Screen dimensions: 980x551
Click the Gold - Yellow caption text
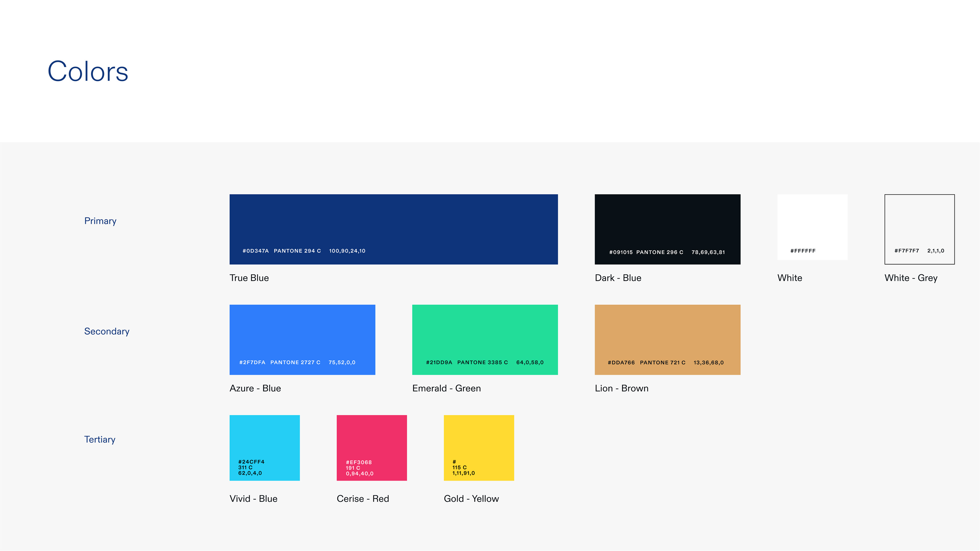[471, 498]
